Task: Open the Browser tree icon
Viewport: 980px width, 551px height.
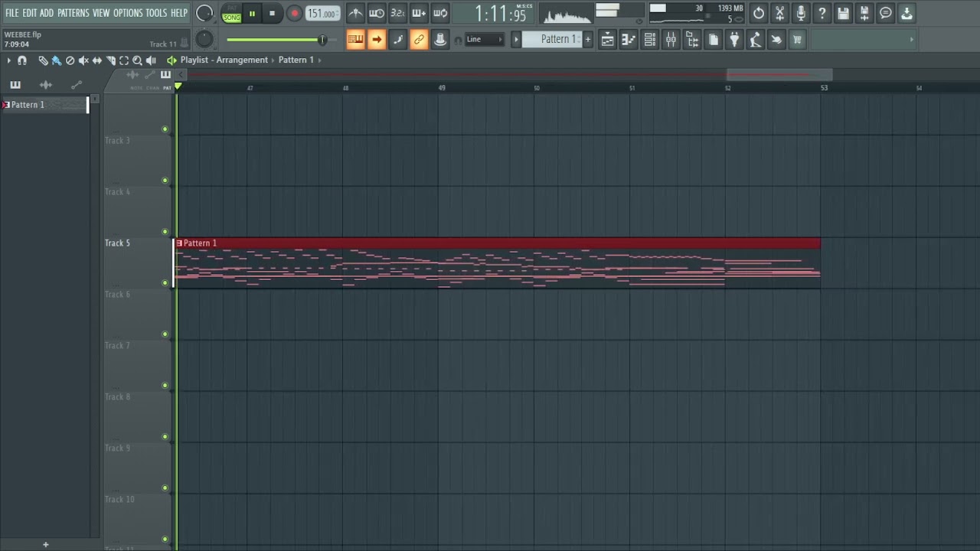Action: click(x=692, y=40)
